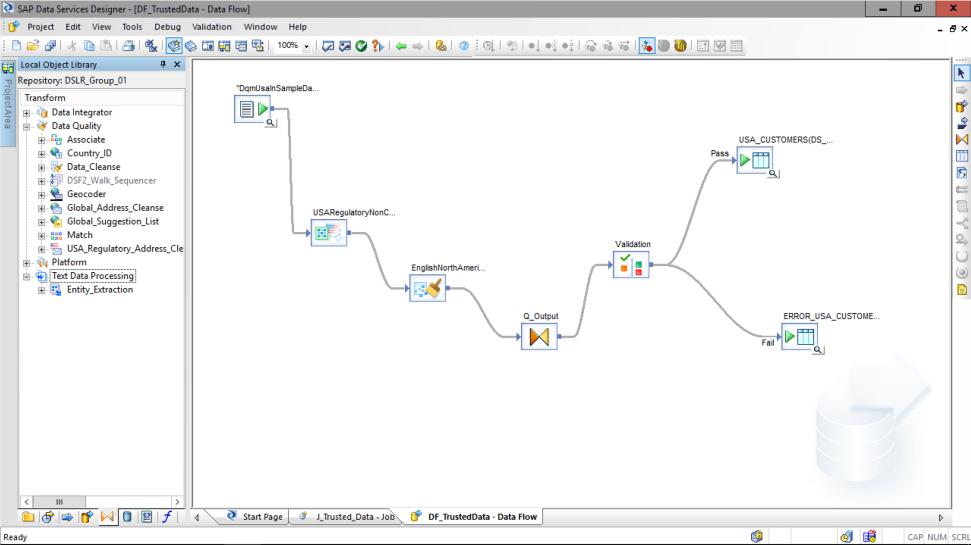Viewport: 971px width, 545px height.
Task: Select the Transforms tab in object library
Action: tap(107, 517)
